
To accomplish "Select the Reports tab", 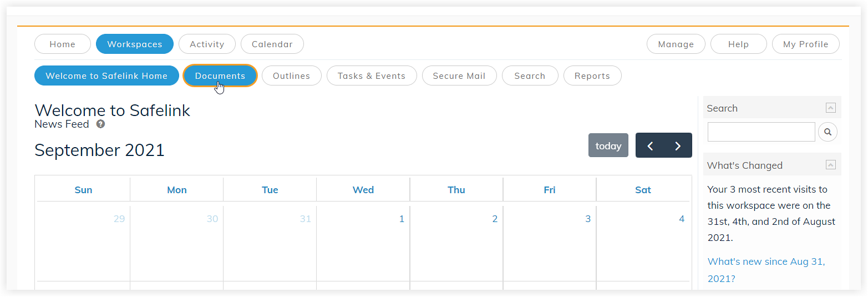I will coord(592,76).
